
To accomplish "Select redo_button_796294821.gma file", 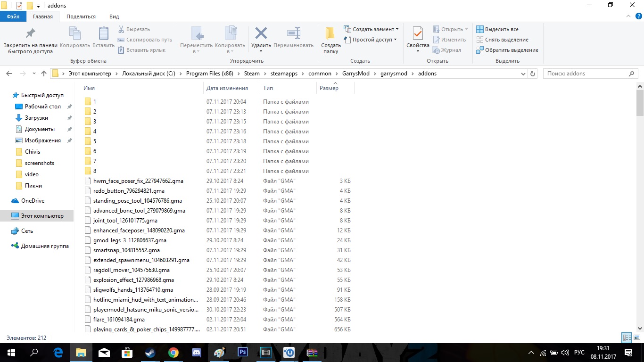I will point(129,191).
